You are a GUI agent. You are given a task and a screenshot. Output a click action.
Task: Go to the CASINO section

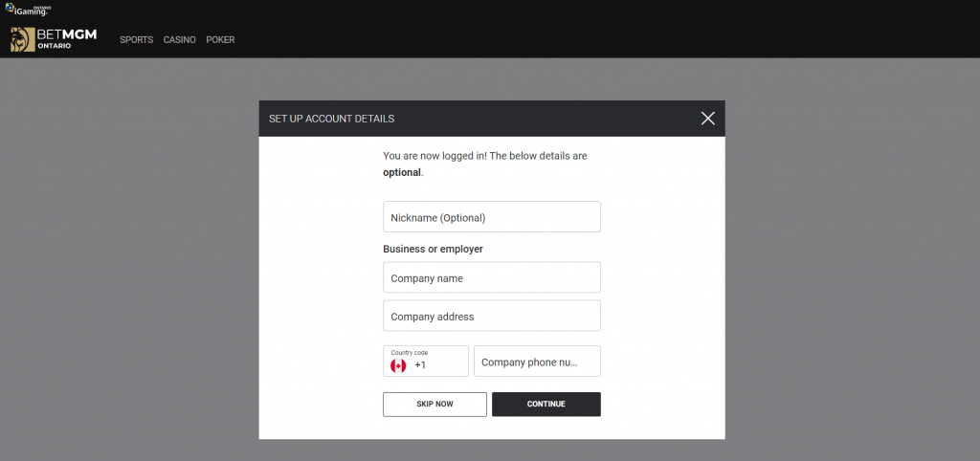179,40
